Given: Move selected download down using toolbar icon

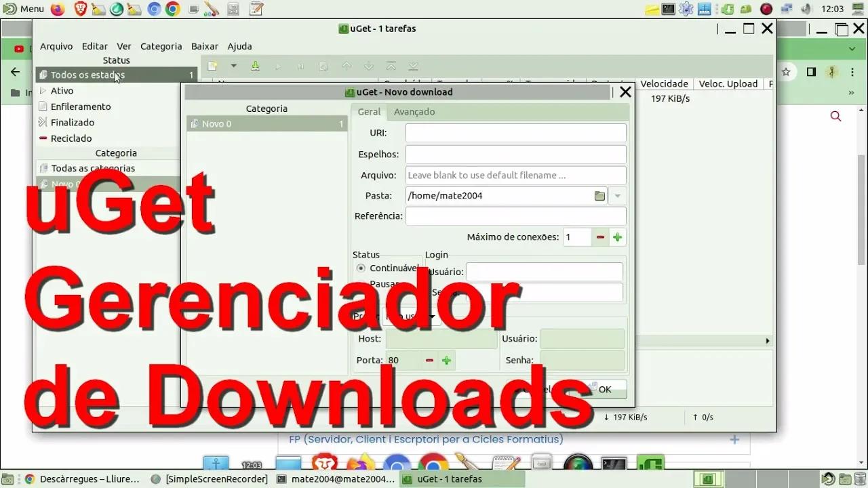Looking at the screenshot, I should click(x=369, y=66).
